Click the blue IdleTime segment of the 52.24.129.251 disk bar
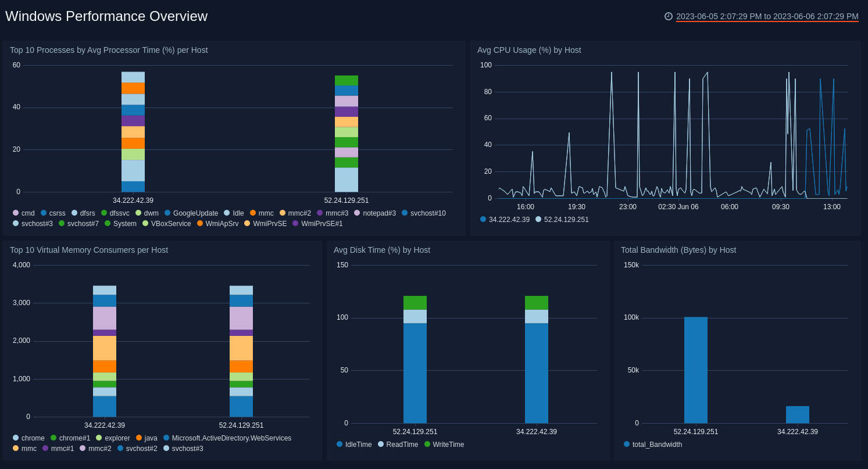Image resolution: width=868 pixels, height=469 pixels. (x=415, y=373)
